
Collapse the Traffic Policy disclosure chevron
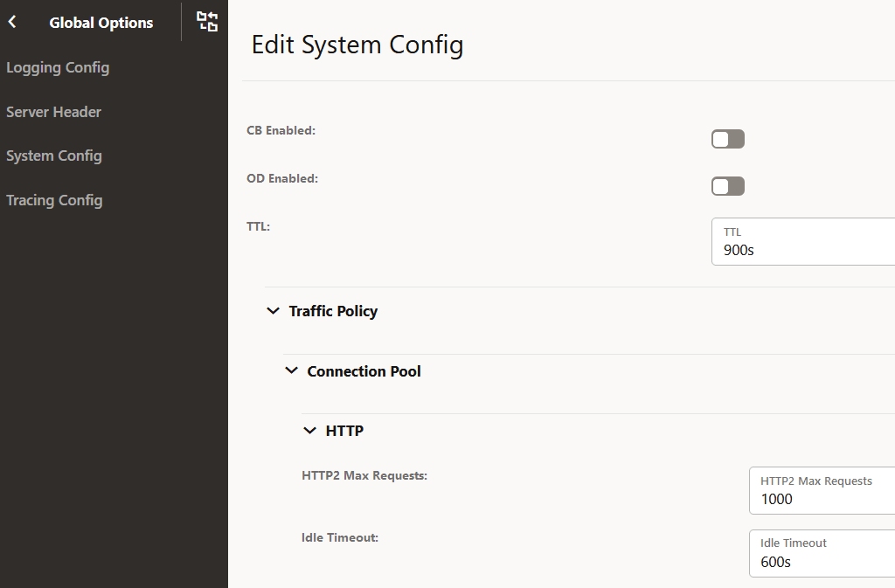click(x=273, y=310)
